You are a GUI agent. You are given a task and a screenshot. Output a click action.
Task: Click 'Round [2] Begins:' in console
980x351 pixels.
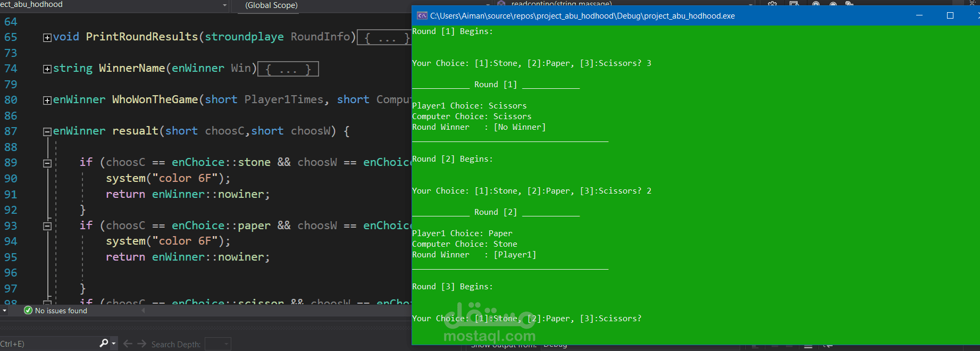pyautogui.click(x=453, y=159)
